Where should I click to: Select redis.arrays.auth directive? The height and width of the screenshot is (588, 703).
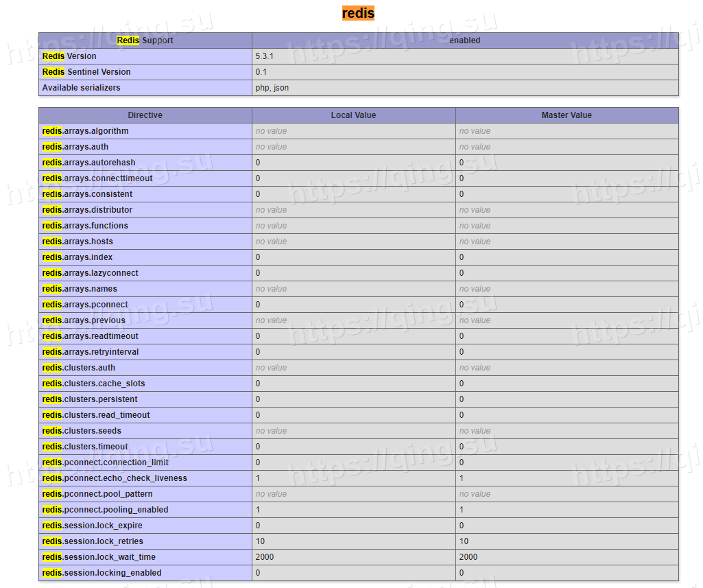click(x=75, y=147)
